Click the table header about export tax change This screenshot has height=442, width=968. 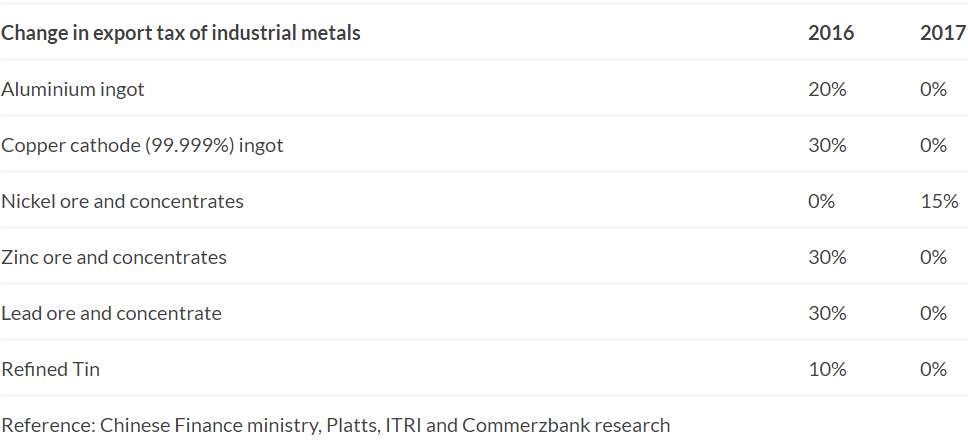coord(181,33)
